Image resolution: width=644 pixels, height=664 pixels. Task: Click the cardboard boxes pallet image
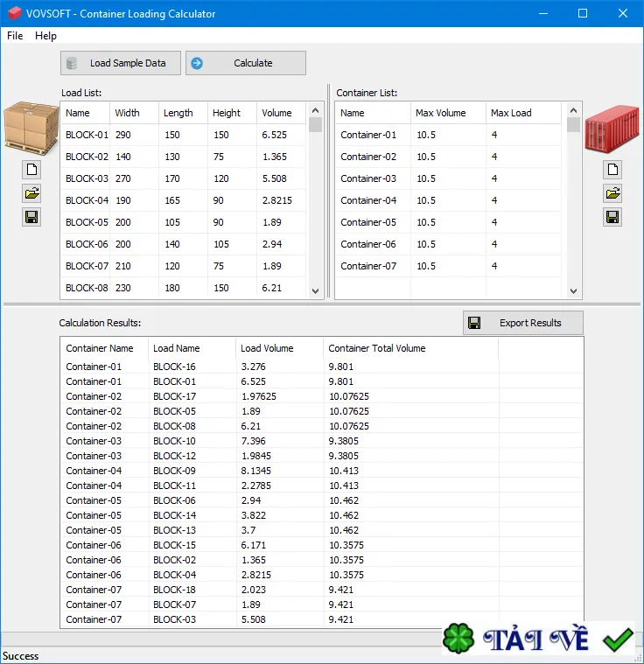(x=31, y=128)
